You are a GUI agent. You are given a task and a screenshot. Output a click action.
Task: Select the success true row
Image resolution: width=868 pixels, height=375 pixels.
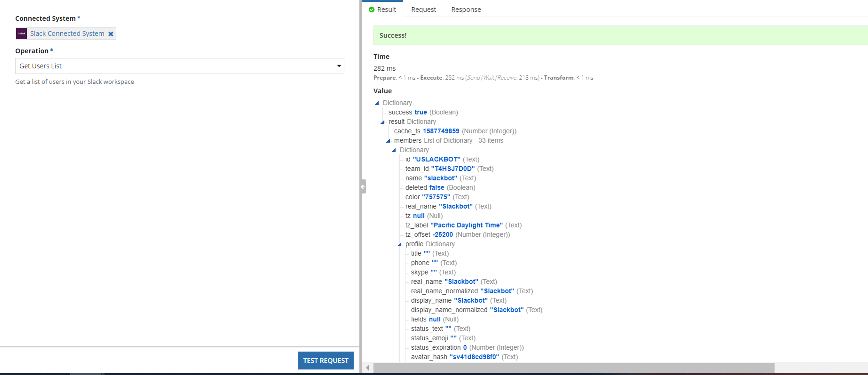pos(423,112)
